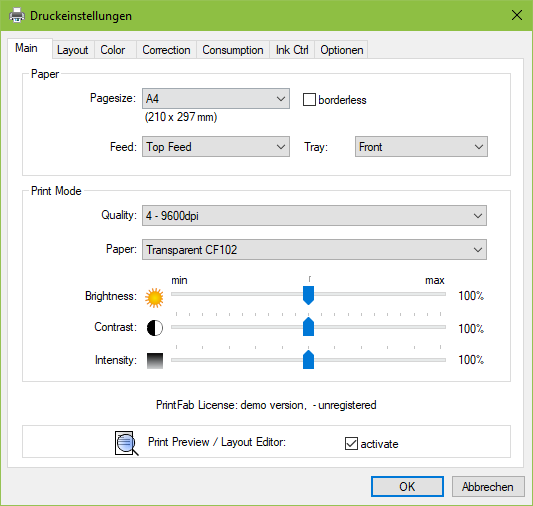
Task: Click the Print Preview / Layout Editor label
Action: click(217, 442)
